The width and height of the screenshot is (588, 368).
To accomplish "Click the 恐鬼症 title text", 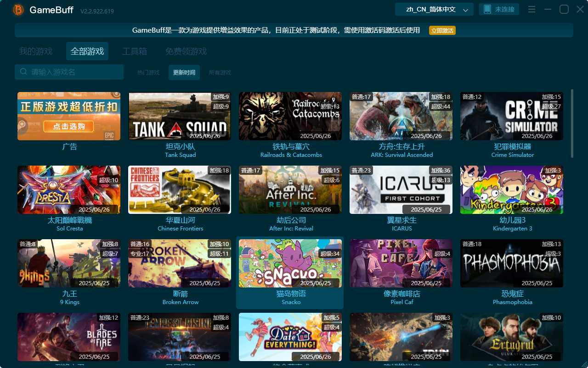I will pyautogui.click(x=513, y=294).
